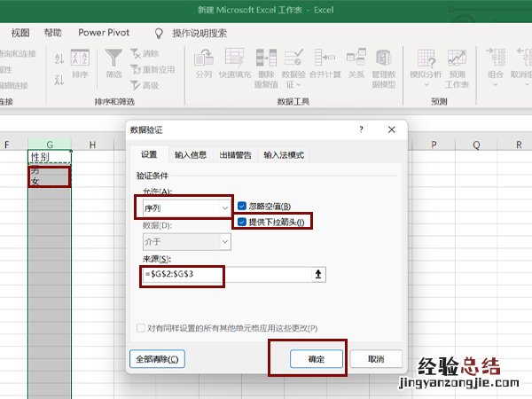The image size is (532, 399).
Task: Click range selector arrow in source field
Action: pos(320,276)
